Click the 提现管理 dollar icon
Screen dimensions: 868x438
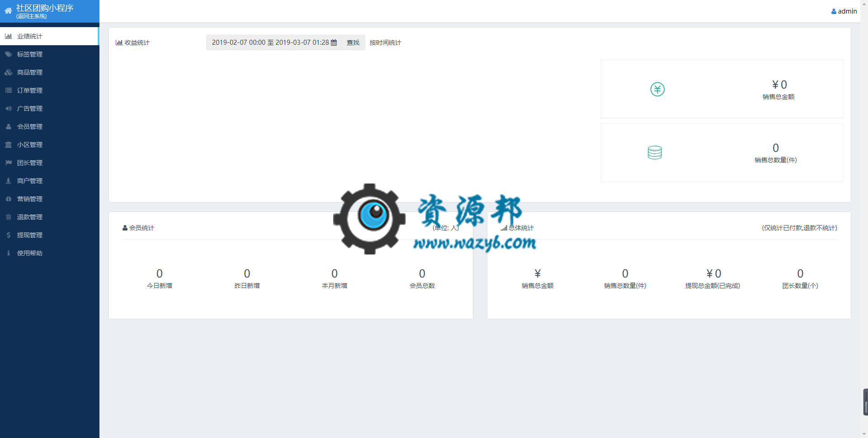click(9, 235)
